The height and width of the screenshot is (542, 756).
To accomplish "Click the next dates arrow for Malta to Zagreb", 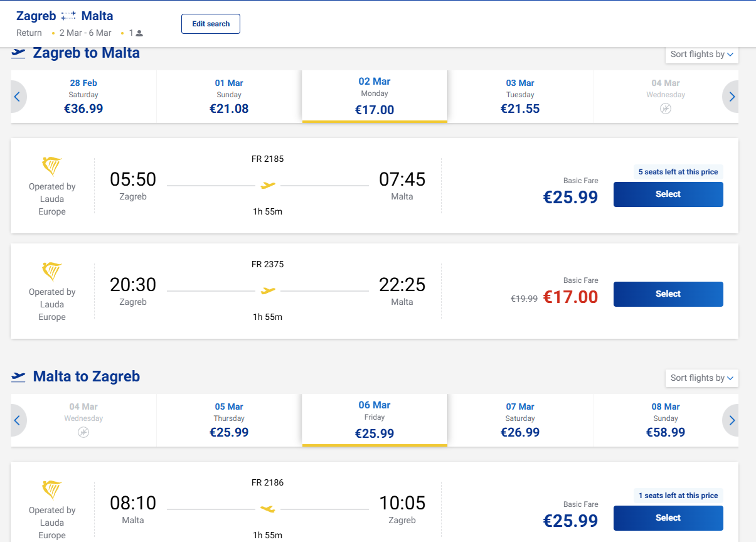I will tap(732, 420).
